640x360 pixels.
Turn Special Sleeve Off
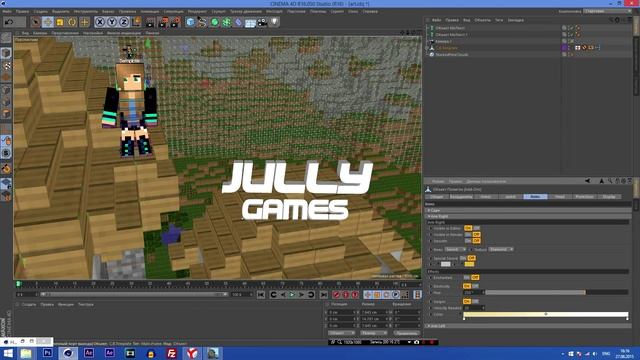pyautogui.click(x=471, y=258)
